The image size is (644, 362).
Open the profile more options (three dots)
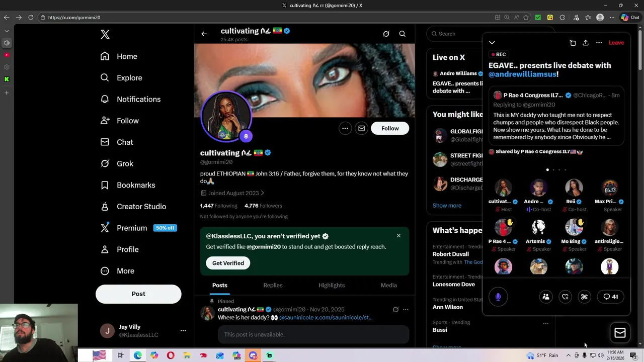[345, 128]
